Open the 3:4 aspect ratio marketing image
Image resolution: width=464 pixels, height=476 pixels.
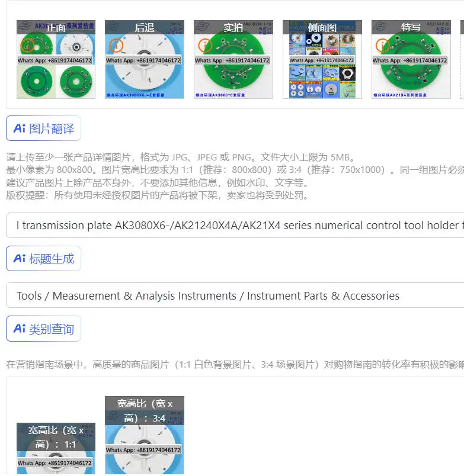click(145, 435)
